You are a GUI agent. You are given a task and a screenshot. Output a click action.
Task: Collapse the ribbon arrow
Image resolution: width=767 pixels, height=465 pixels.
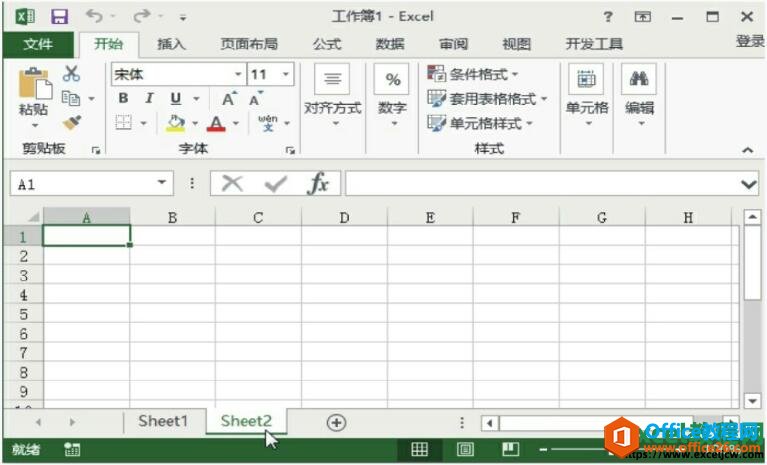click(747, 150)
